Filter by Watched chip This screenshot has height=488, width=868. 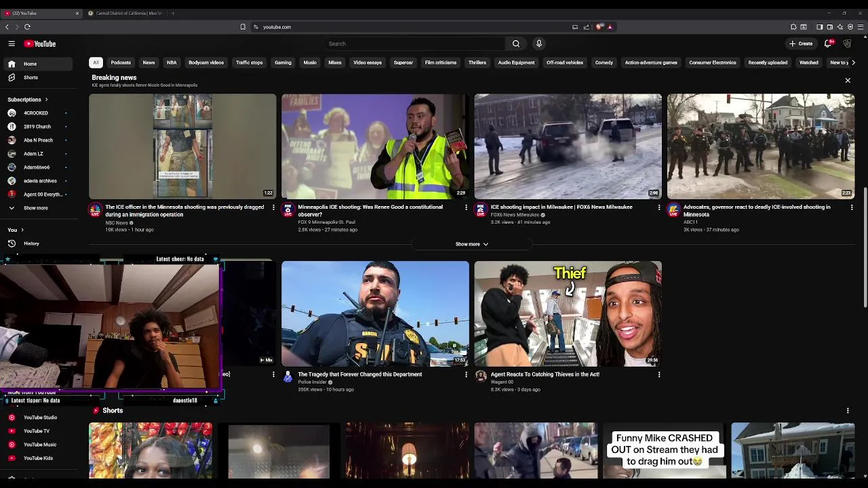(x=808, y=62)
